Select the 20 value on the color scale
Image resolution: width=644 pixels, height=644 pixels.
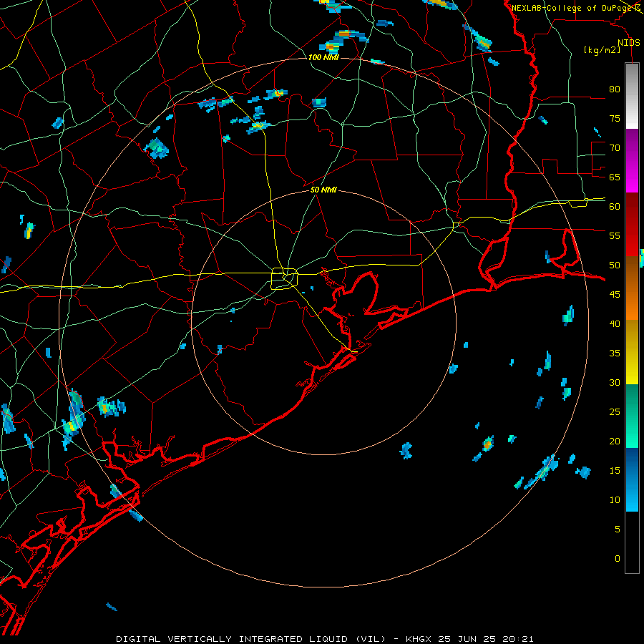coord(615,441)
